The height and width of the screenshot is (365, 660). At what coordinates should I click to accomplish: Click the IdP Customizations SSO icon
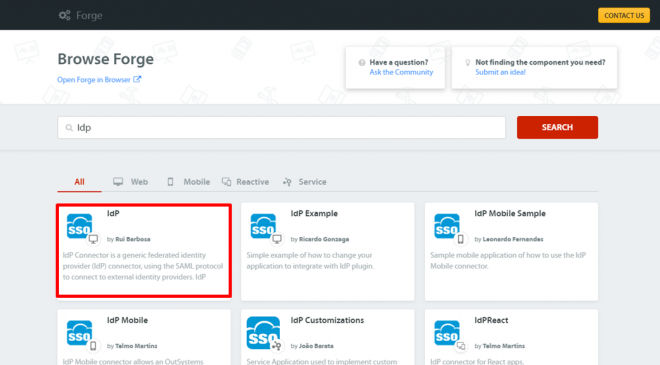coord(263,333)
